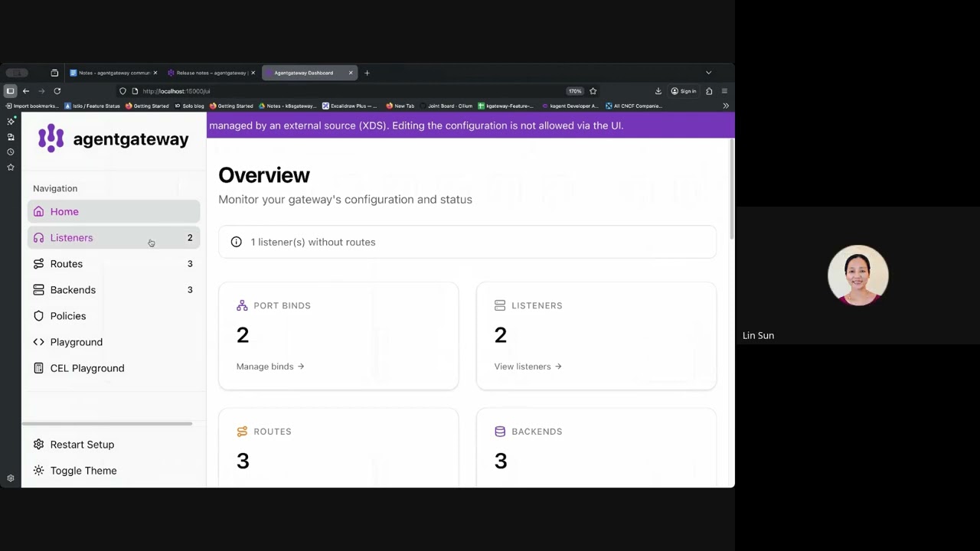
Task: Open Solo blog bookmark
Action: click(x=189, y=106)
